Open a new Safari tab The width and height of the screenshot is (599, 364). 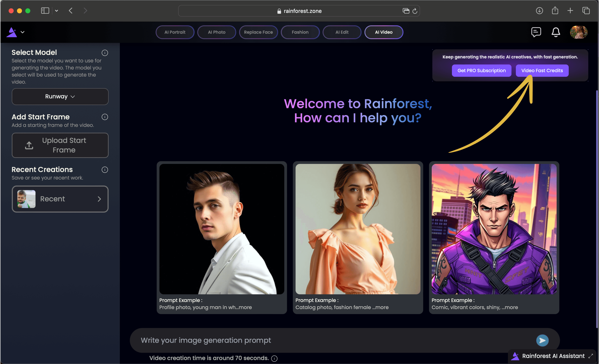[x=570, y=11]
